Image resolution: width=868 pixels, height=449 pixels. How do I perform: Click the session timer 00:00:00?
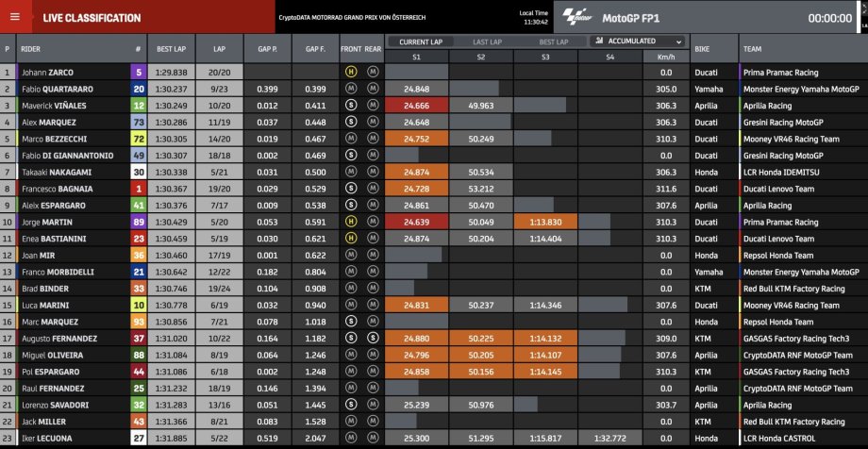click(830, 18)
